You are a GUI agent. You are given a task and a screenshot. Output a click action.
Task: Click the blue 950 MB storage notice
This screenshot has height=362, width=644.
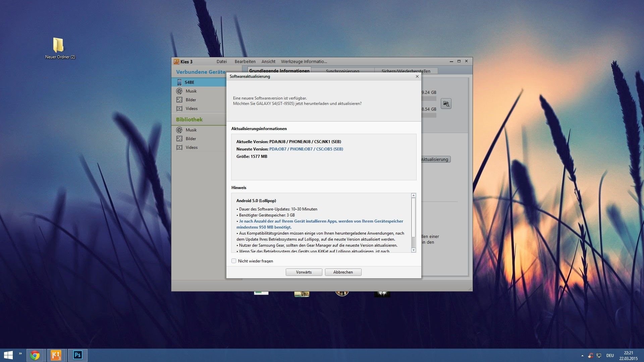(x=320, y=224)
